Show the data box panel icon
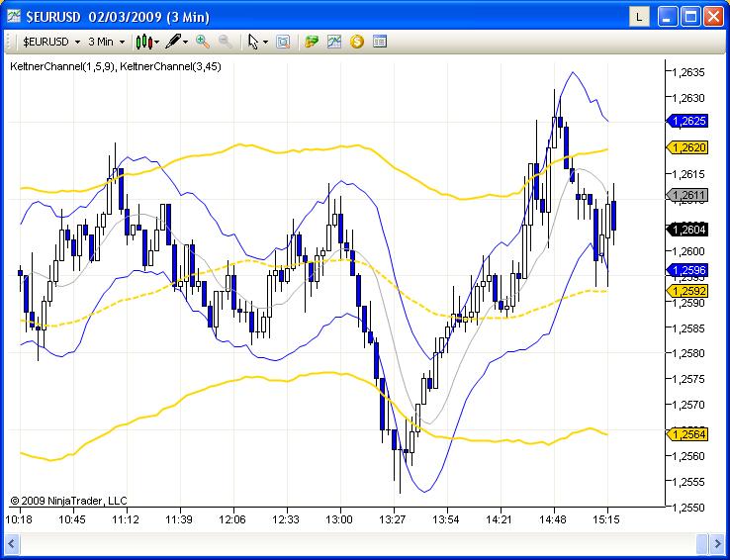The width and height of the screenshot is (730, 560). coord(283,42)
